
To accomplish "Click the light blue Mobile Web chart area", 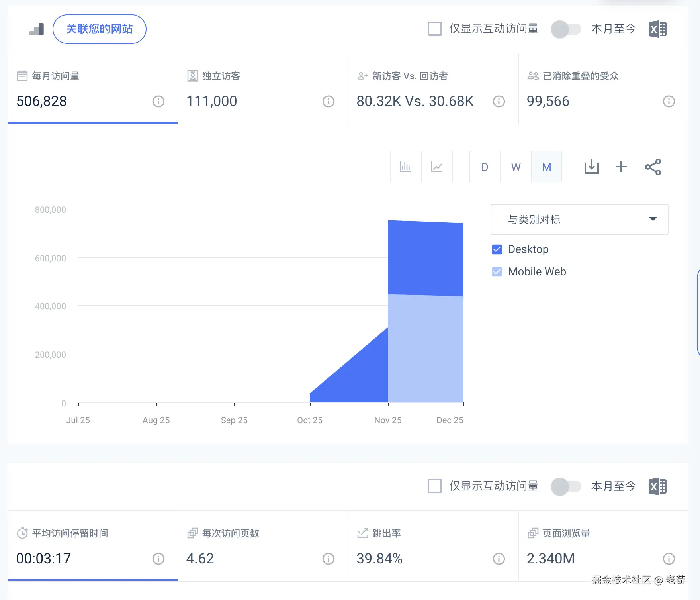I will 426,349.
